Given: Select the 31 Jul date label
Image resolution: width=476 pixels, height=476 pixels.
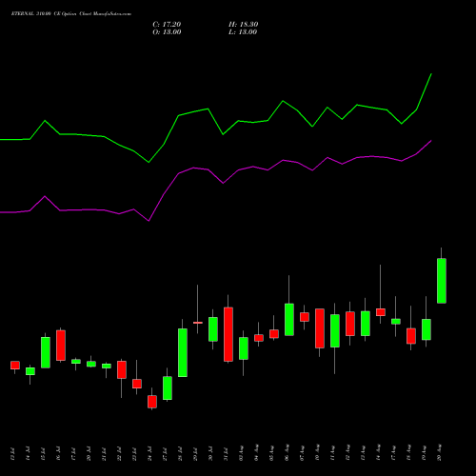Looking at the screenshot, I should point(226,454).
